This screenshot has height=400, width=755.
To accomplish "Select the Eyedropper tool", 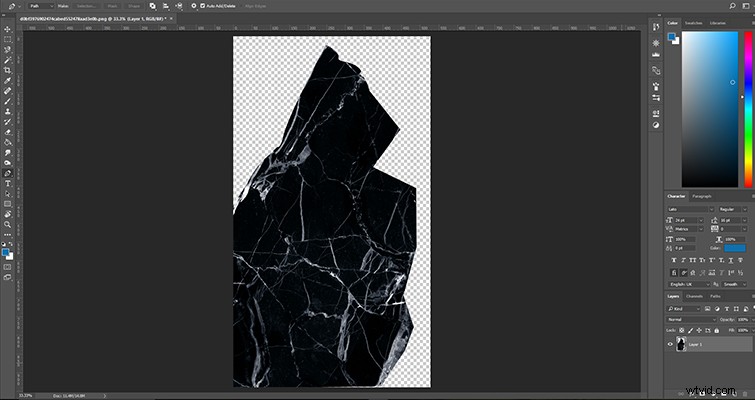I will tap(7, 80).
